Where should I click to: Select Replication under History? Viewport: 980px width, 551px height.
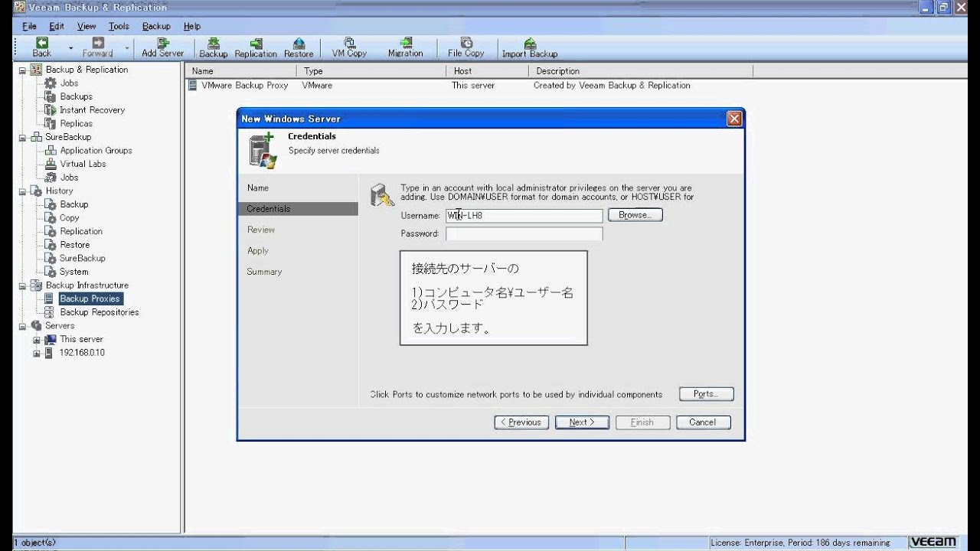80,231
